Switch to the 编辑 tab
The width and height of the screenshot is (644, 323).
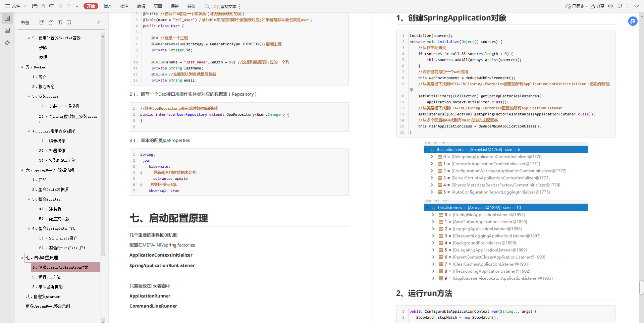pyautogui.click(x=141, y=6)
